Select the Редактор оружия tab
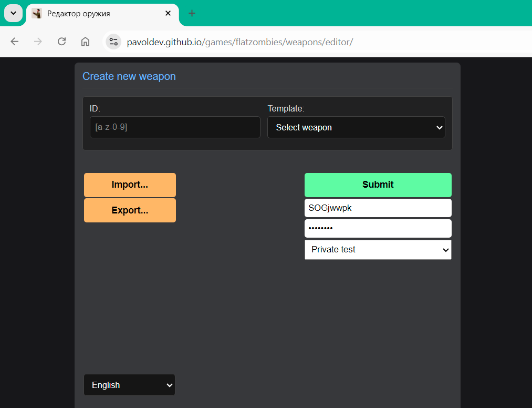This screenshot has width=532, height=408. click(x=102, y=14)
